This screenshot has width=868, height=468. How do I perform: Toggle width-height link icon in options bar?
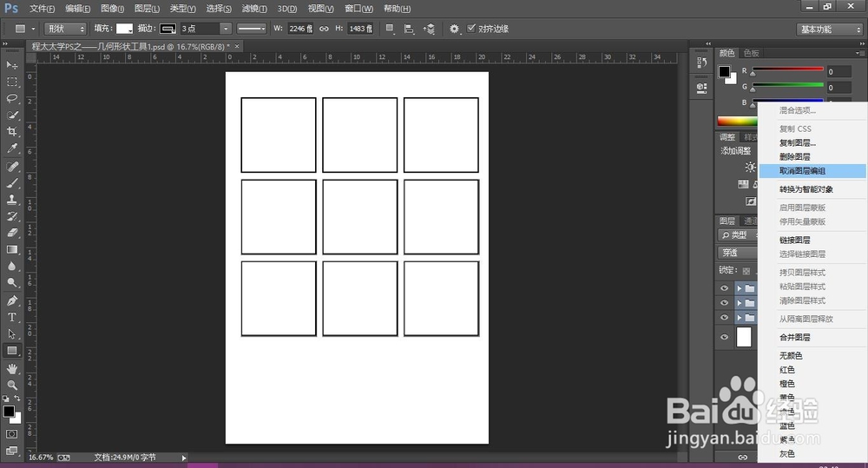click(324, 29)
